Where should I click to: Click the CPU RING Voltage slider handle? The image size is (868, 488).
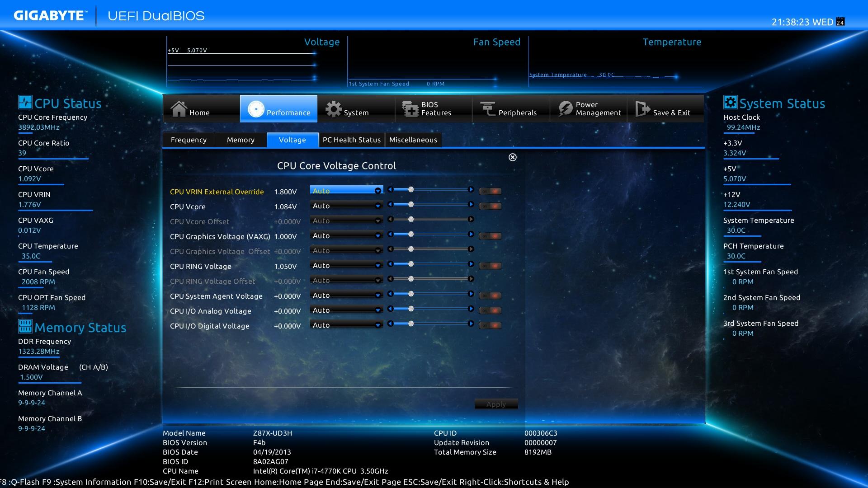click(411, 264)
